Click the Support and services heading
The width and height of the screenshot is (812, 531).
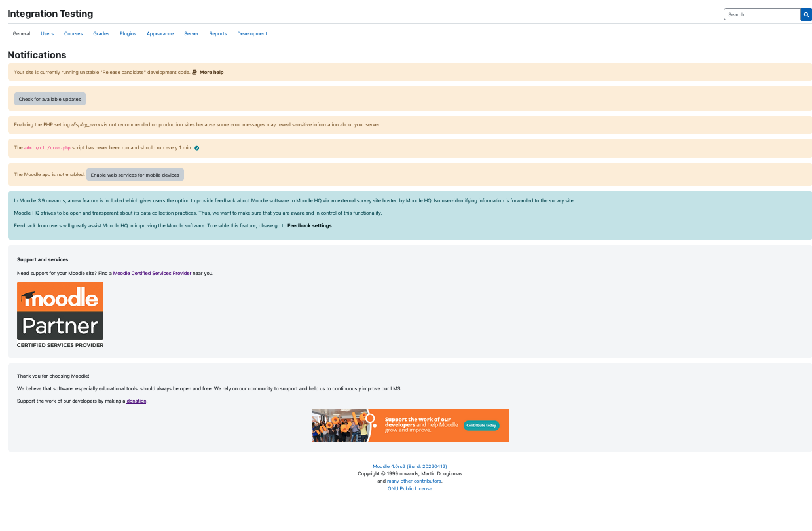click(x=43, y=259)
